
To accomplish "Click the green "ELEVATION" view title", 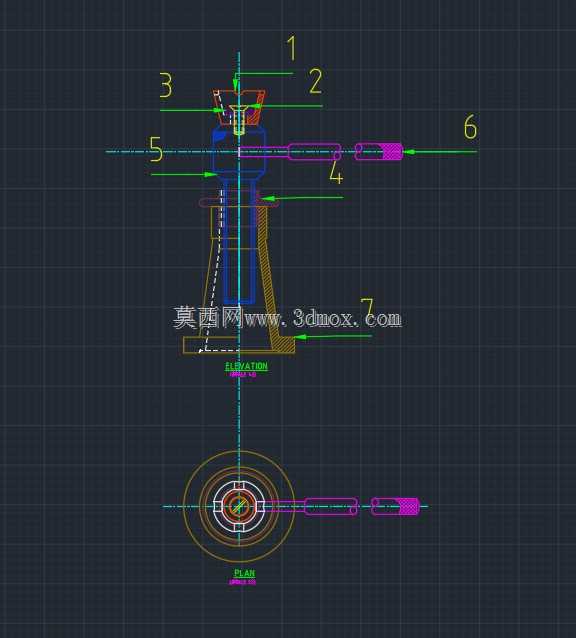I will click(247, 366).
